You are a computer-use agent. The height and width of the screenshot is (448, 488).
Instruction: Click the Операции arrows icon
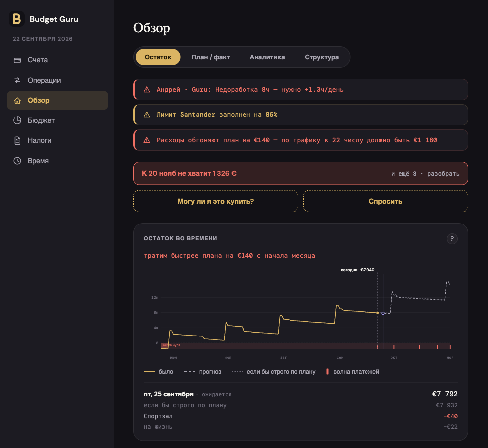tap(17, 80)
